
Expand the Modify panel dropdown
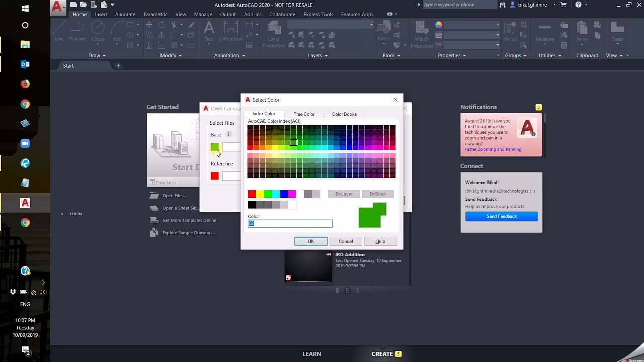[172, 56]
